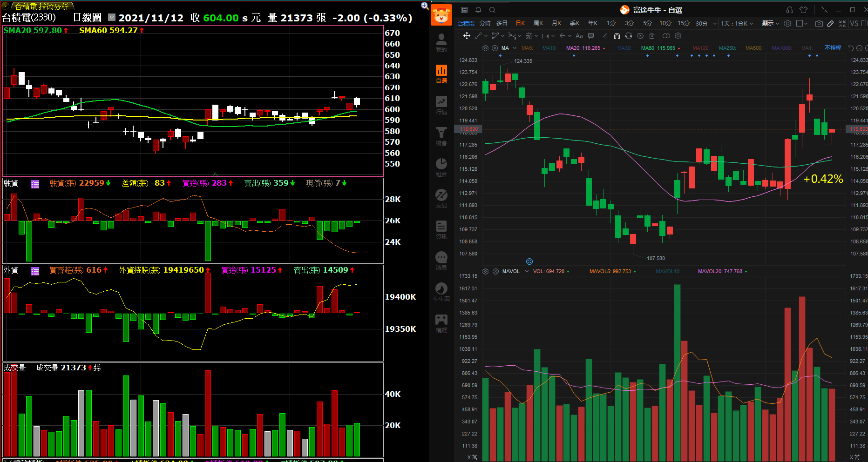Open 日線圖 period dropdown in left chart
Viewport: 868px width, 462px height.
[112, 17]
